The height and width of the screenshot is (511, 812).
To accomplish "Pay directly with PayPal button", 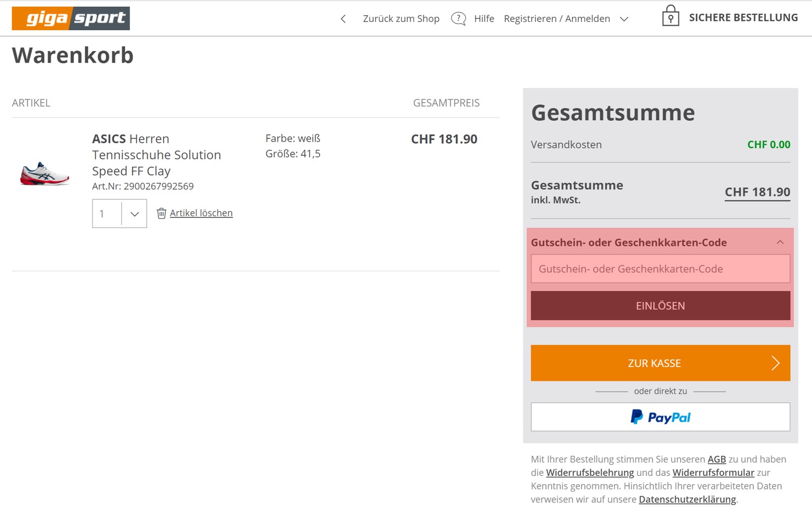I will click(x=661, y=417).
